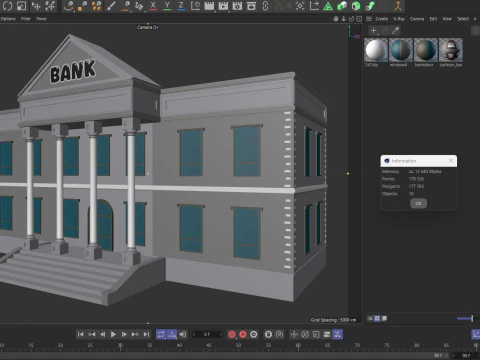The height and width of the screenshot is (360, 480).
Task: Select the white 247sky material thumbnail
Action: 376,50
